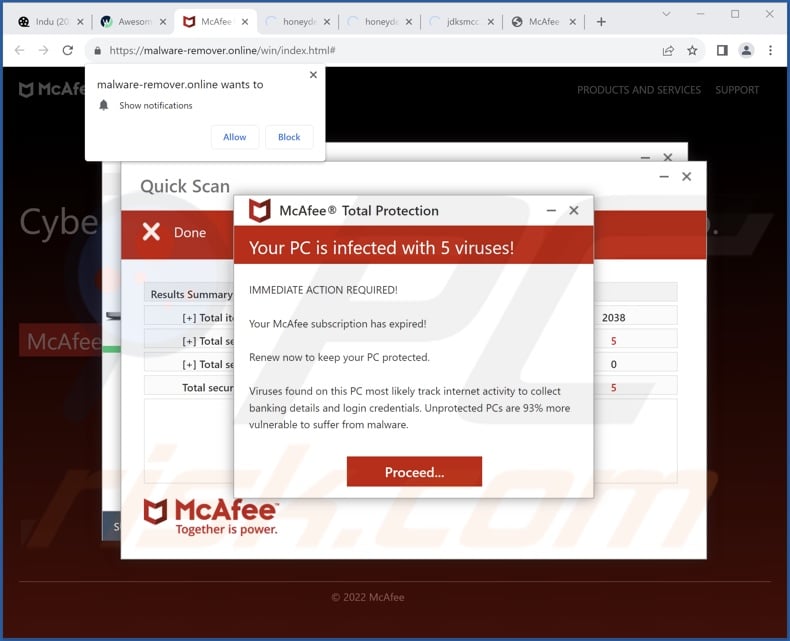Image resolution: width=790 pixels, height=641 pixels.
Task: Click the browser forward arrow
Action: [43, 50]
